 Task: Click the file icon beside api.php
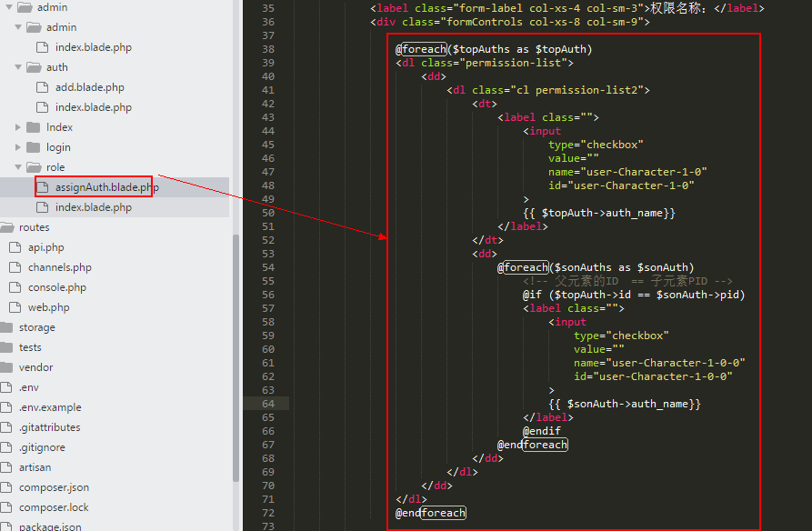coord(14,247)
